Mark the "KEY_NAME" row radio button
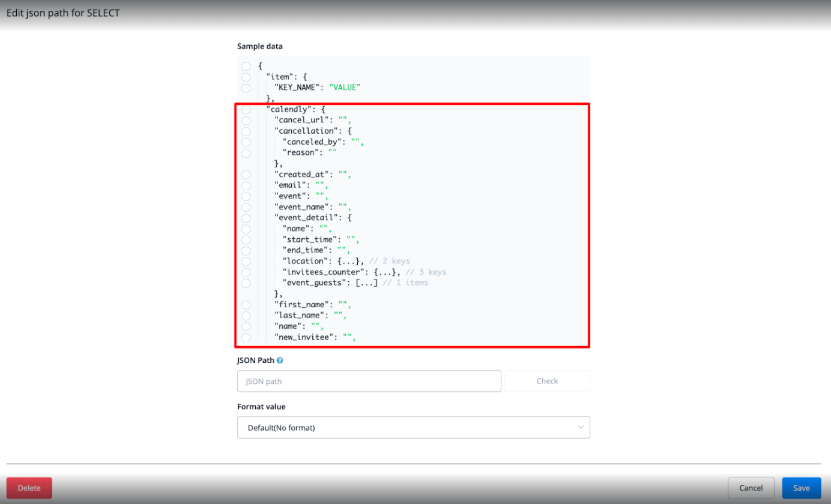Screen dimensions: 831x504 pos(246,88)
